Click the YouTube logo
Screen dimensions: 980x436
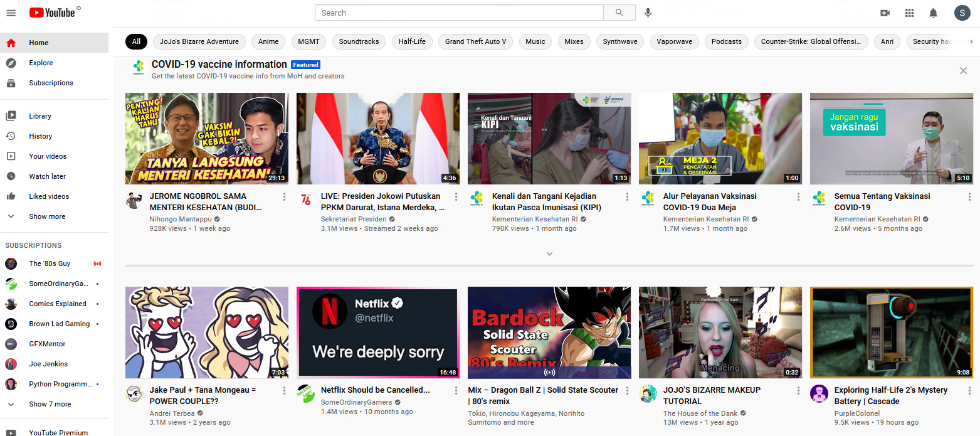point(52,13)
